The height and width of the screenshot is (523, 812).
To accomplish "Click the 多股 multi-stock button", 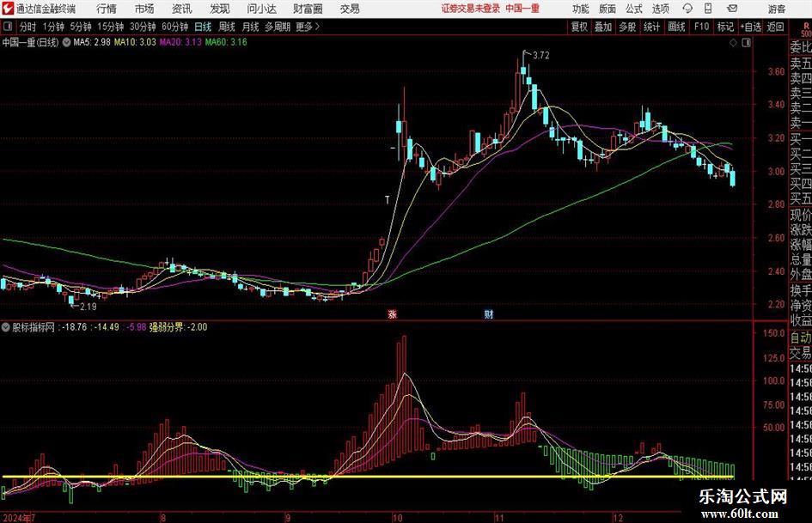I will pyautogui.click(x=627, y=27).
